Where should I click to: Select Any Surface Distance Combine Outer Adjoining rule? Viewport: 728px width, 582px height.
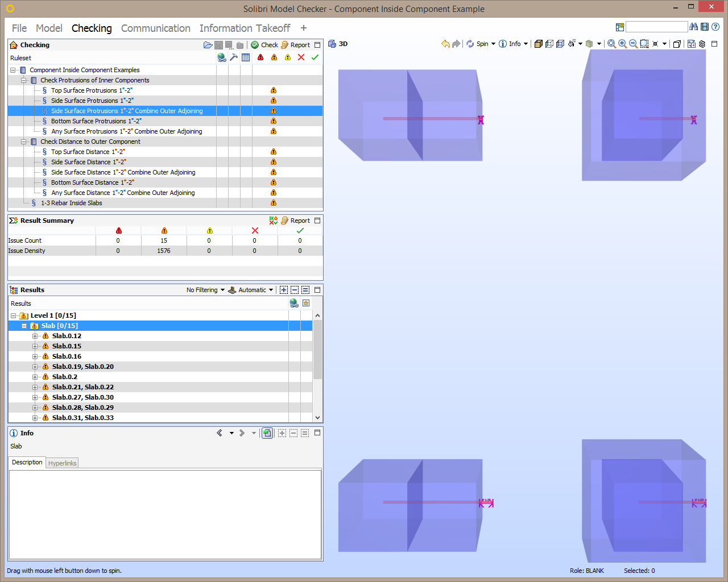pyautogui.click(x=123, y=193)
